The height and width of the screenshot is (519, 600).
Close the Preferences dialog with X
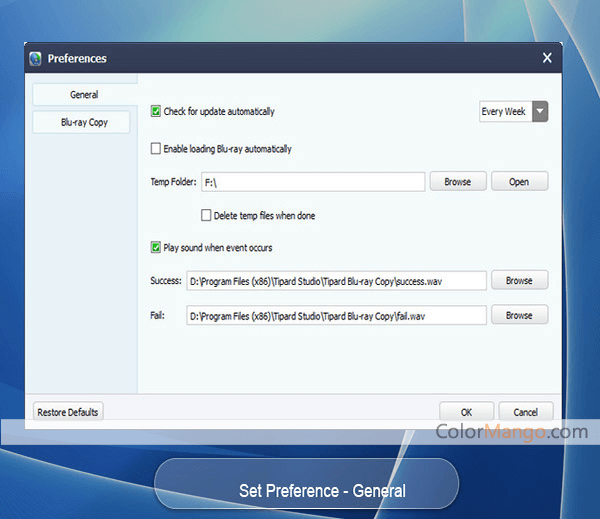(547, 58)
